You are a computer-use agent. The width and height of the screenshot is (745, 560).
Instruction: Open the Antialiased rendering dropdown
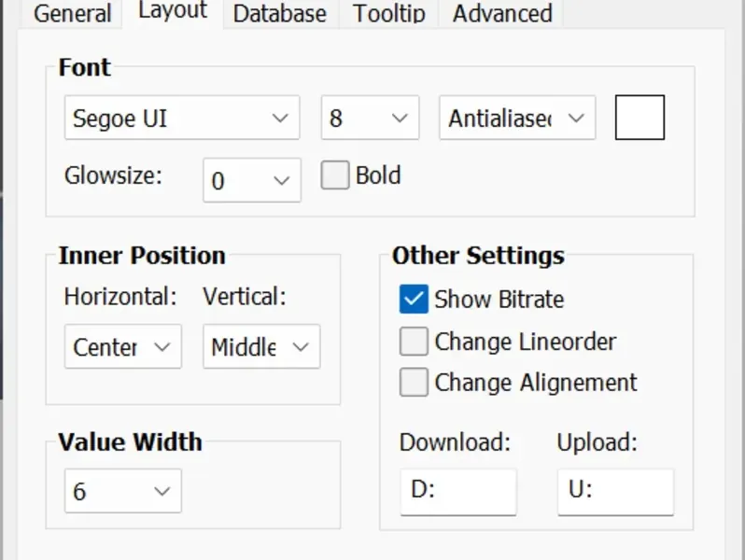point(517,118)
